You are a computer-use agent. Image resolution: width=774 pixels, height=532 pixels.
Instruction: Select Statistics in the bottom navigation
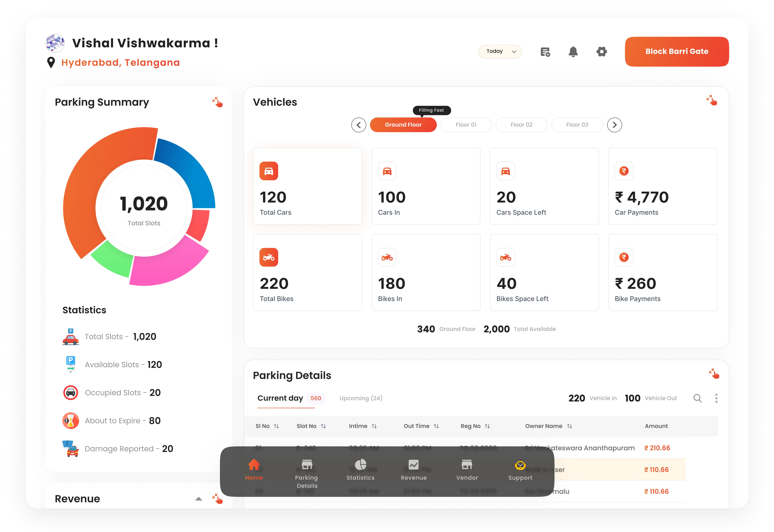point(360,471)
